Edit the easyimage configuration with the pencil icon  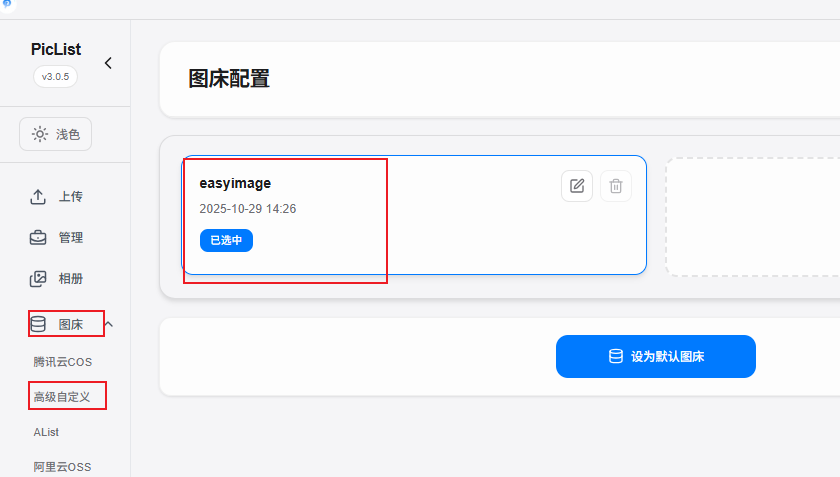(x=577, y=186)
